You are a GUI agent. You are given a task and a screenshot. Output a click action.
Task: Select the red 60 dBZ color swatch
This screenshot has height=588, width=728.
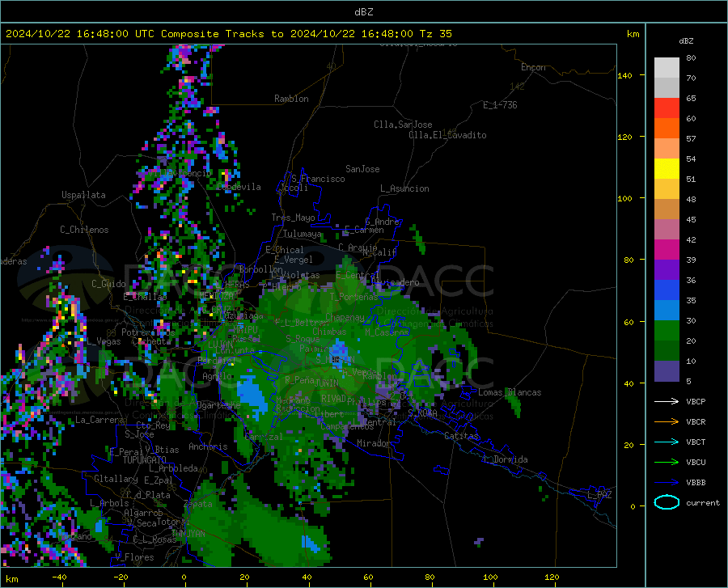pyautogui.click(x=667, y=108)
